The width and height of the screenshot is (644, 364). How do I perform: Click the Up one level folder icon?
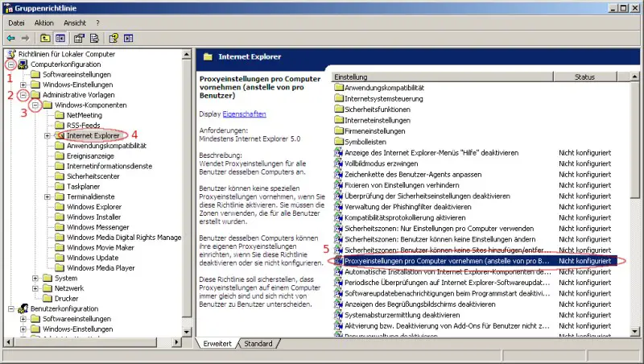coord(45,38)
